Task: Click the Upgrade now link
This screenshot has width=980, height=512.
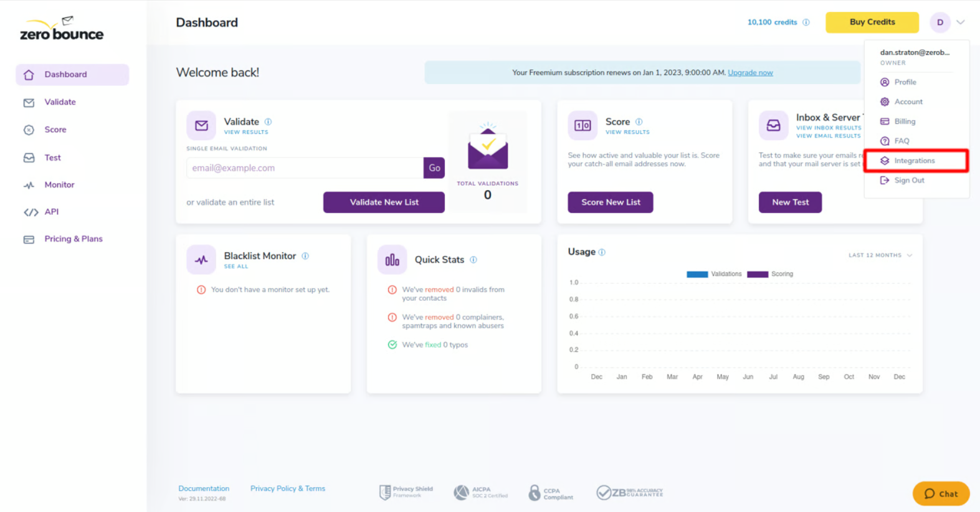Action: (x=750, y=73)
